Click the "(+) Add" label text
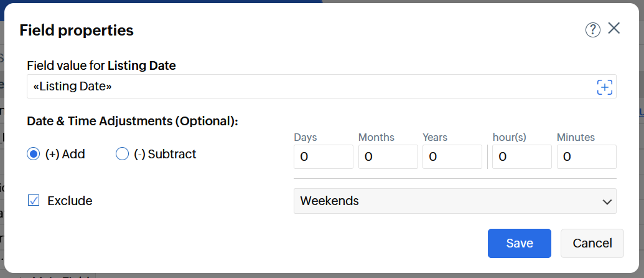 click(65, 155)
